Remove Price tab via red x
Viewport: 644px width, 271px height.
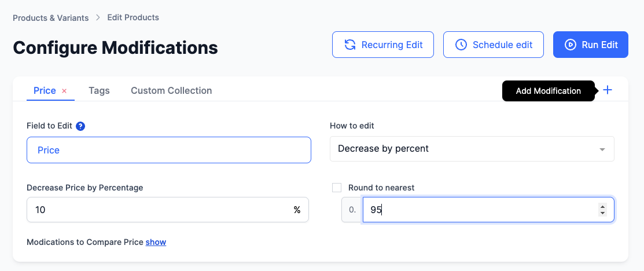click(x=64, y=91)
